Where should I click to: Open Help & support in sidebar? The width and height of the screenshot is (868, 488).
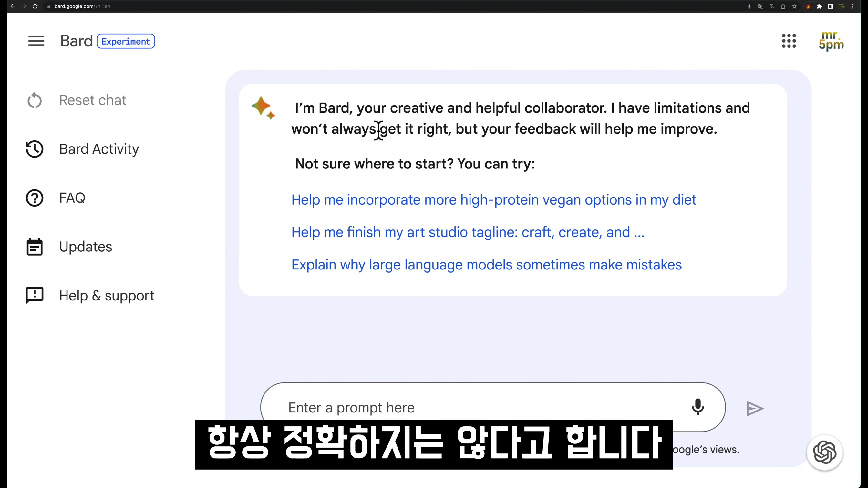107,296
